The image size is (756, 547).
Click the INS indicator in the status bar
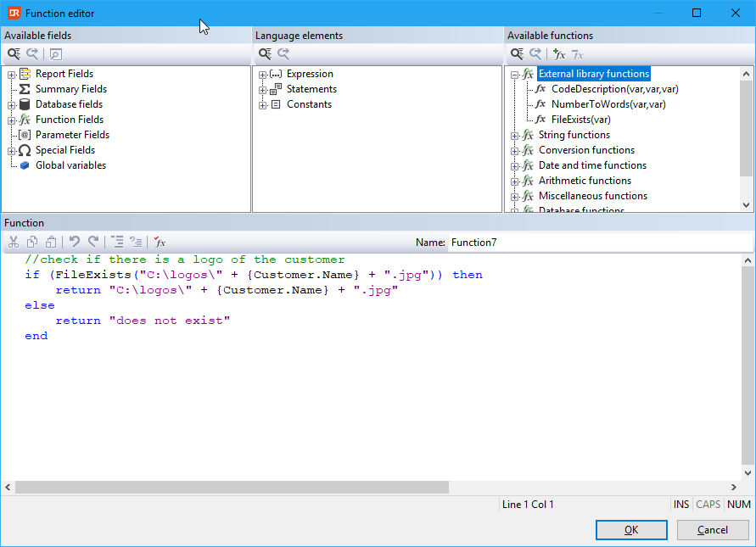click(680, 504)
